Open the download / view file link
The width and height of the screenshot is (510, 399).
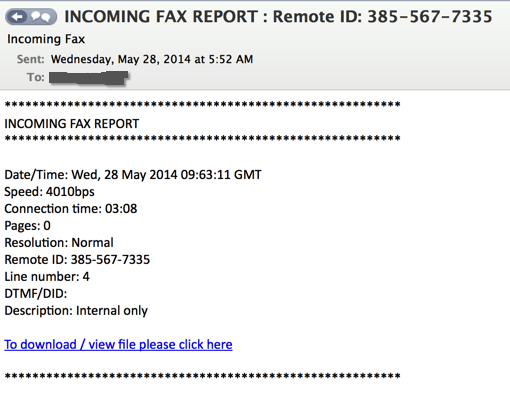tap(118, 345)
